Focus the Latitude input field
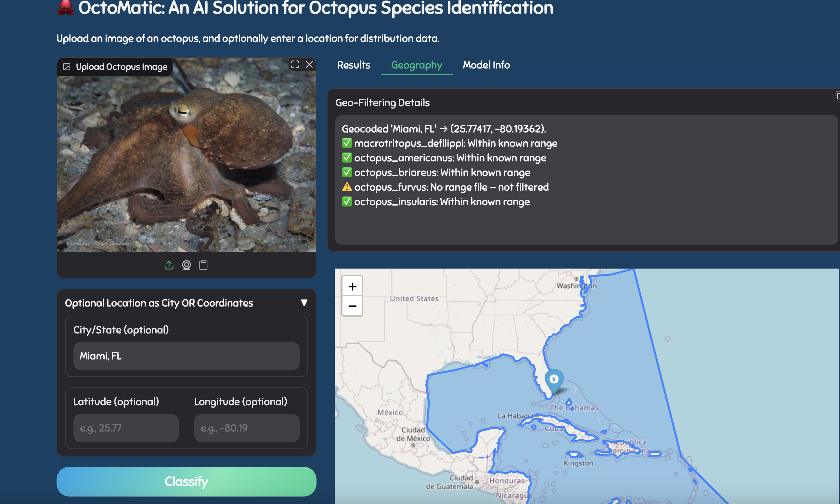This screenshot has width=840, height=504. pyautogui.click(x=126, y=428)
